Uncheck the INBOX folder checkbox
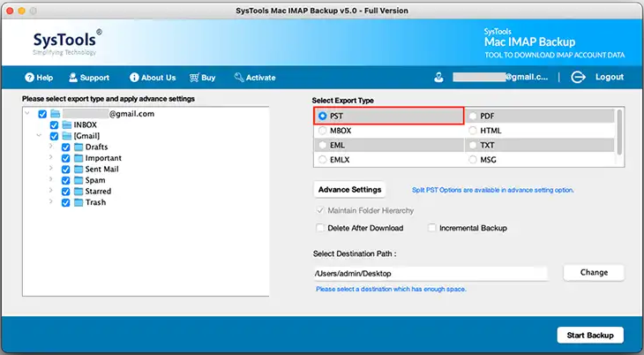The width and height of the screenshot is (644, 355). point(54,125)
